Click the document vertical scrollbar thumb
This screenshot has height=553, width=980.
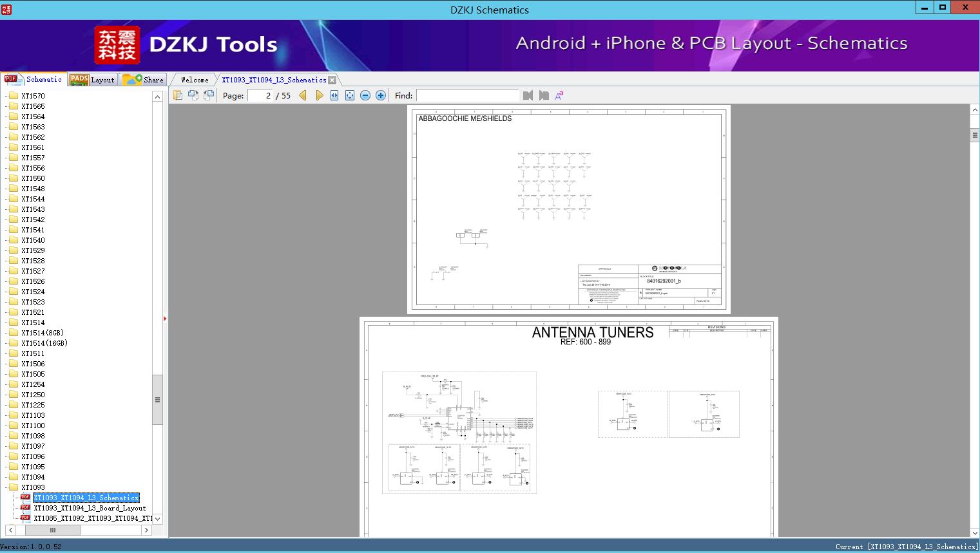pos(975,135)
